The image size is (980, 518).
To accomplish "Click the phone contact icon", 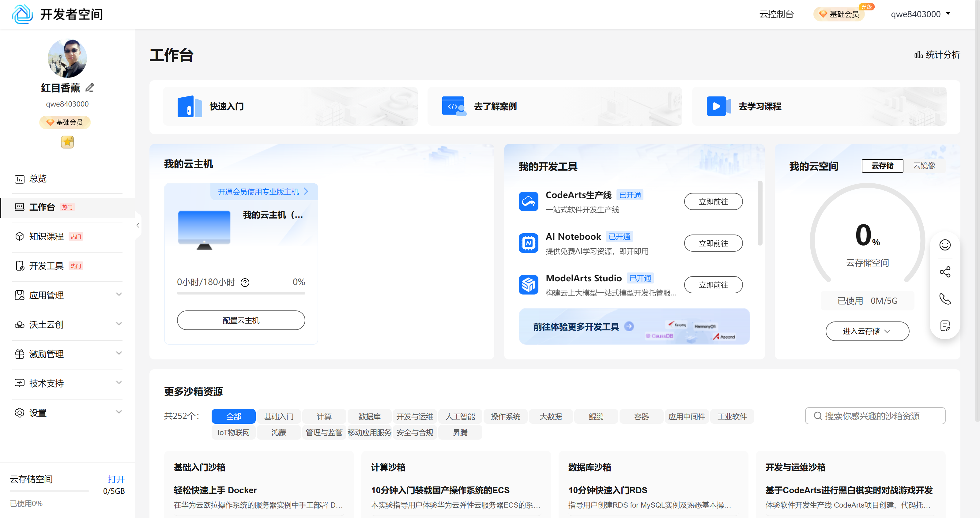I will (944, 299).
